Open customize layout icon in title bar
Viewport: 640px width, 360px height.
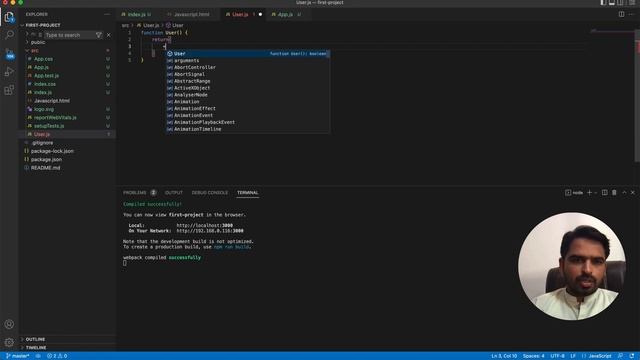tap(631, 2)
